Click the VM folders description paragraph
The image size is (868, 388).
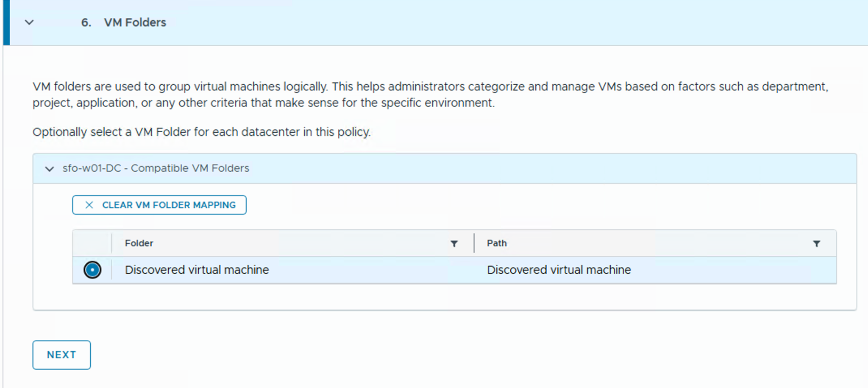(x=430, y=95)
